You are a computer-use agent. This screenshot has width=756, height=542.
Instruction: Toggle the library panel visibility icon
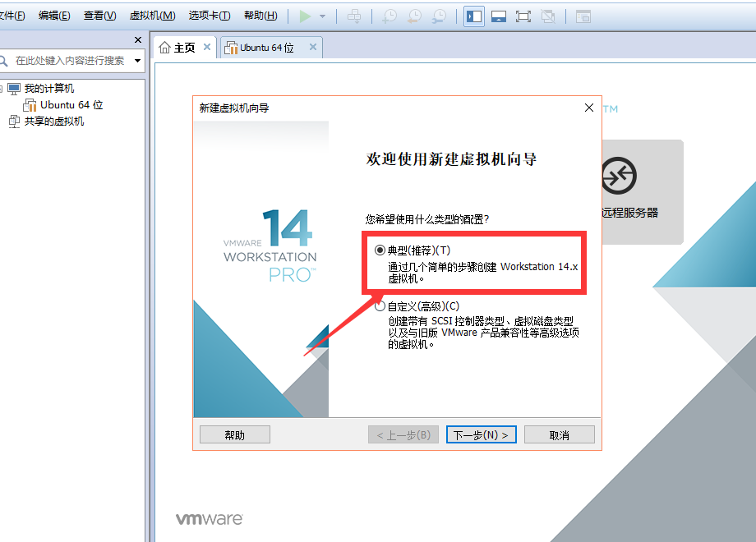click(x=473, y=16)
